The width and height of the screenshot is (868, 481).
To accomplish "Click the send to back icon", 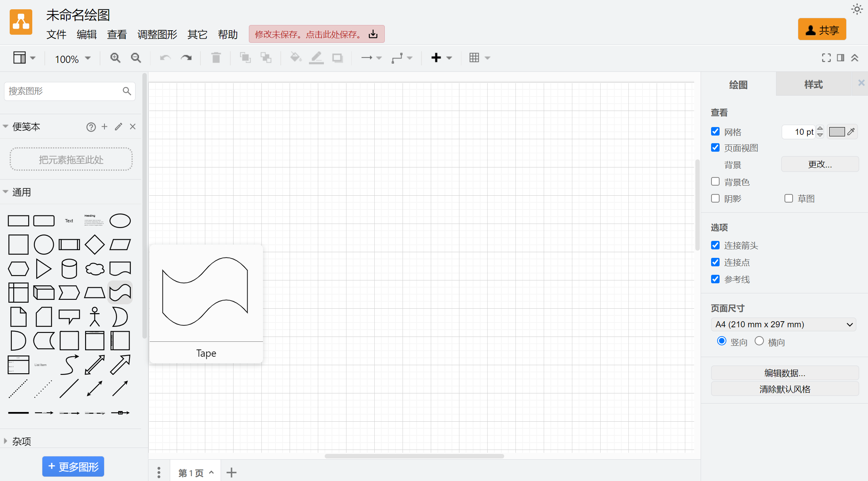I will [266, 58].
